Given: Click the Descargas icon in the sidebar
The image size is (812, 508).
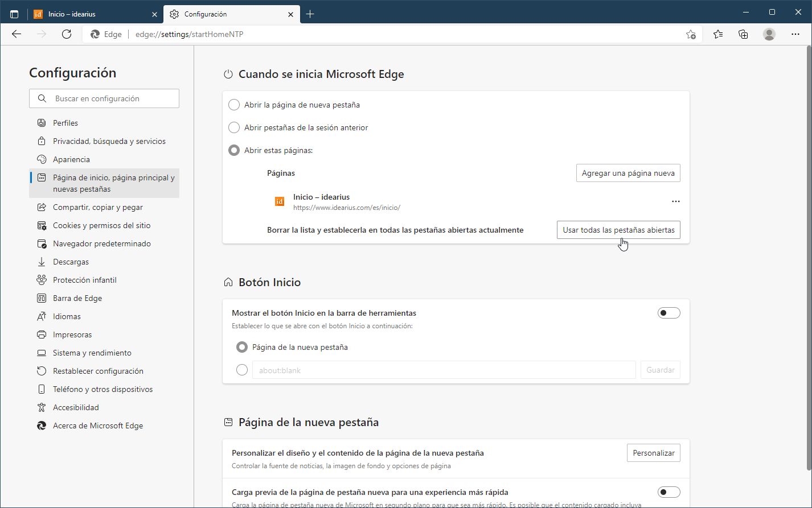Looking at the screenshot, I should click(41, 261).
